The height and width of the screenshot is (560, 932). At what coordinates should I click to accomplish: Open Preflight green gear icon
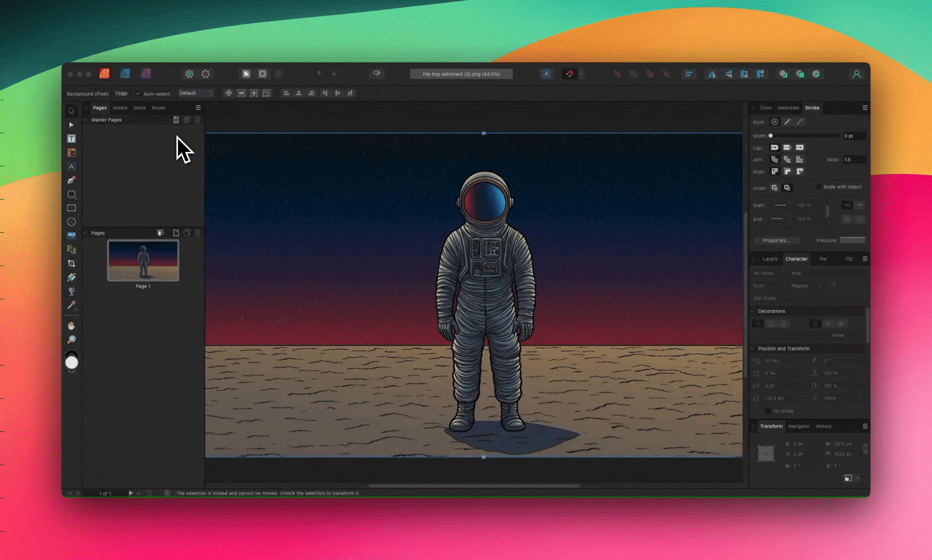(x=189, y=74)
